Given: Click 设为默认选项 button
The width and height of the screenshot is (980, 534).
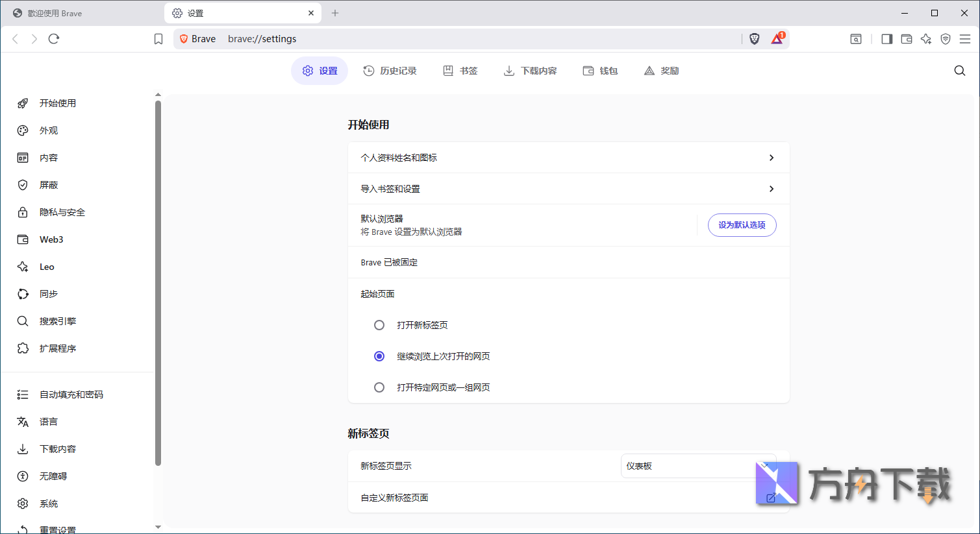Looking at the screenshot, I should [x=742, y=225].
